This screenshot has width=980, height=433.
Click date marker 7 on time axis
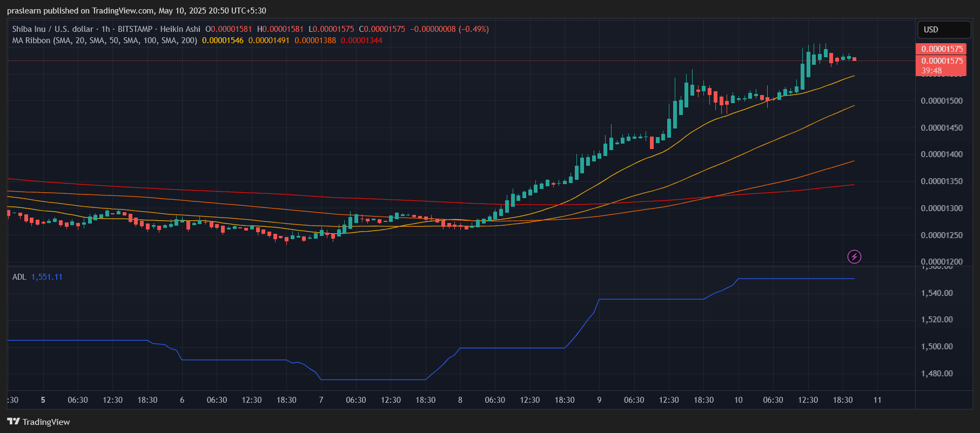pyautogui.click(x=321, y=400)
